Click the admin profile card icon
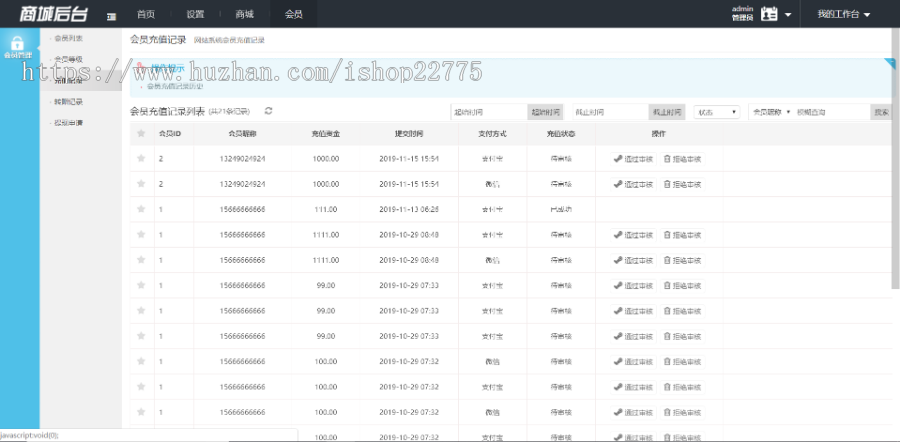Viewport: 900px width, 442px height. (x=769, y=15)
